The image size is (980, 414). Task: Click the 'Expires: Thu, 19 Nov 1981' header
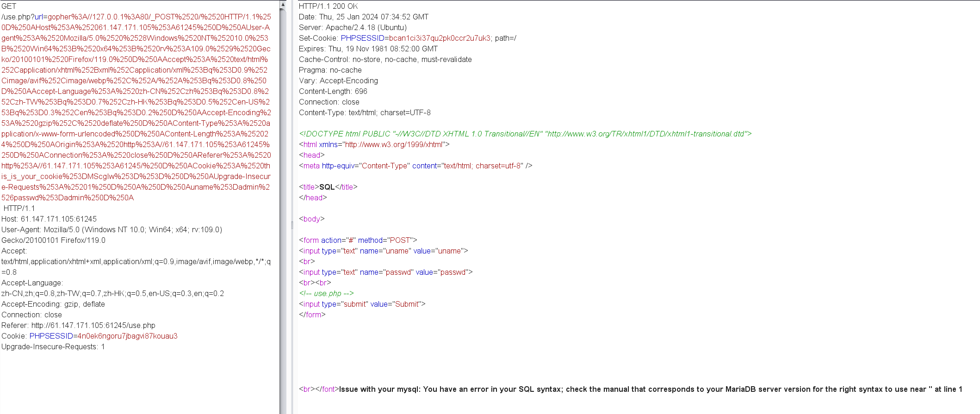(x=368, y=49)
